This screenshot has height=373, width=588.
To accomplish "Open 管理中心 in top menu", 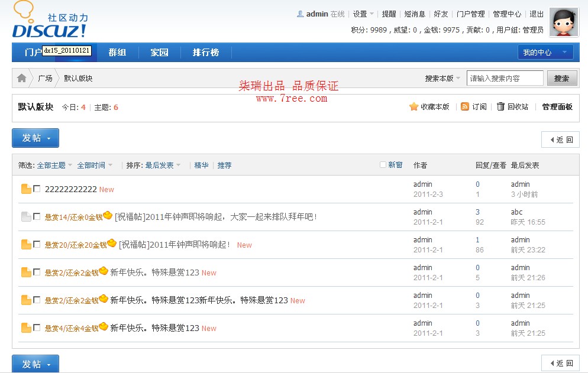I will pyautogui.click(x=507, y=14).
